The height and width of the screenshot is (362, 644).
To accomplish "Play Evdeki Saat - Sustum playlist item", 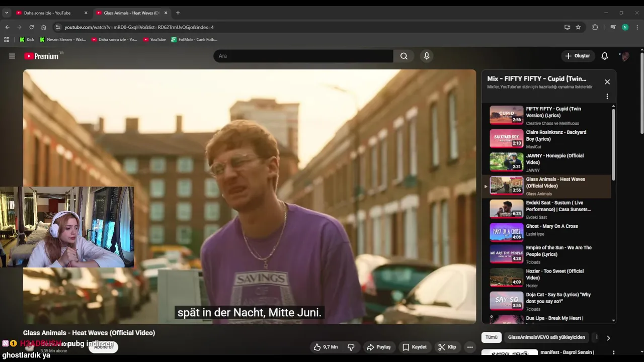I will tap(546, 209).
